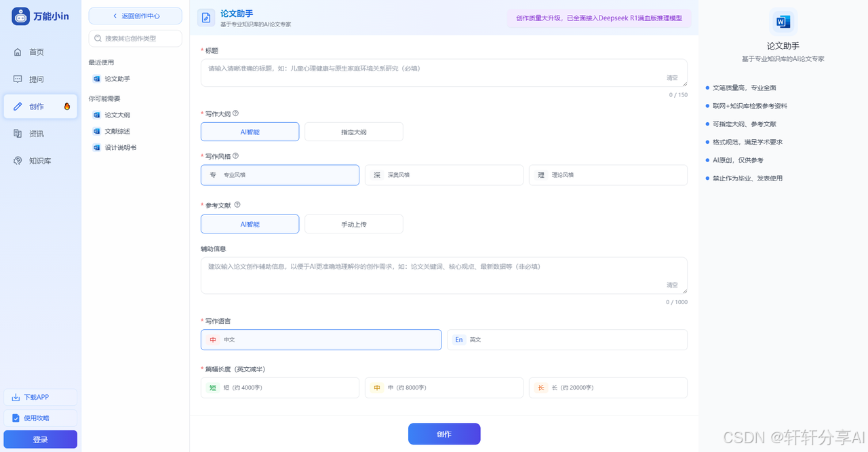Click the help icon next to 写作大纲
868x452 pixels.
click(x=236, y=113)
